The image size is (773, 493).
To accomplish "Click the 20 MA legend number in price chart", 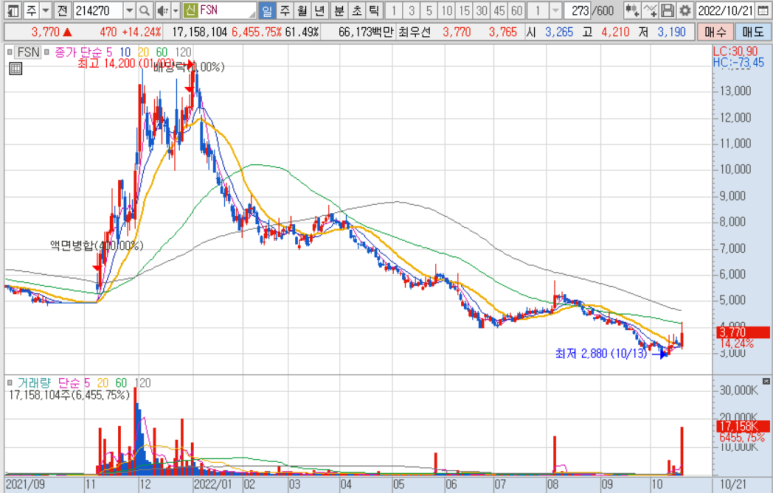I will point(143,52).
